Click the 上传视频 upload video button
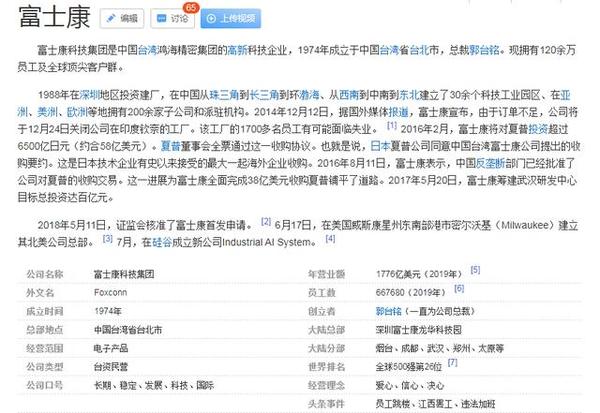The width and height of the screenshot is (600, 413). click(231, 18)
